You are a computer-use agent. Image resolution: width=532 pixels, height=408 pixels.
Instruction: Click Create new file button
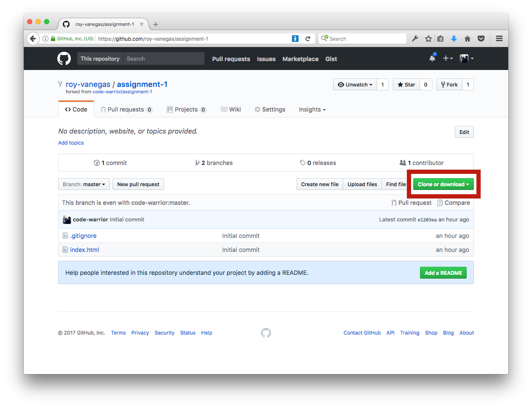pos(320,184)
